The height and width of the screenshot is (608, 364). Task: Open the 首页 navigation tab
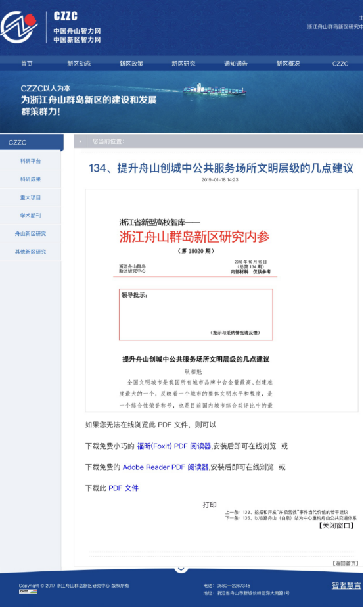27,64
